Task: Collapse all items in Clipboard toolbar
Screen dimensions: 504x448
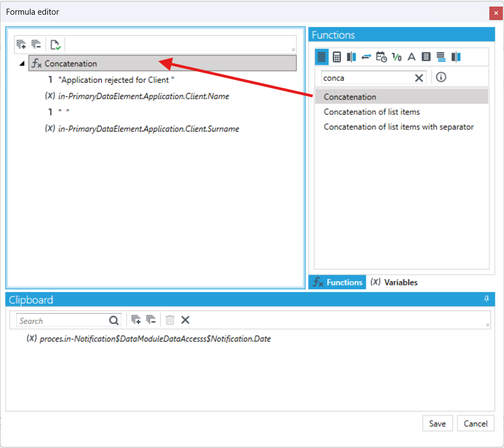Action: (151, 320)
